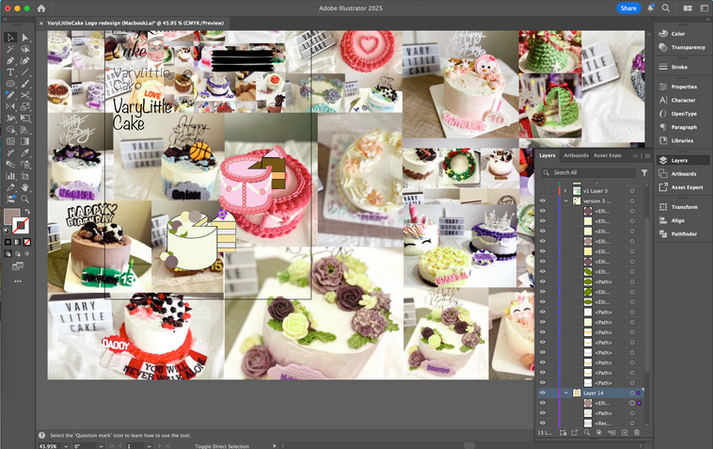The height and width of the screenshot is (449, 713).
Task: Show more Layers panel tabs with double-arrow
Action: coord(635,156)
